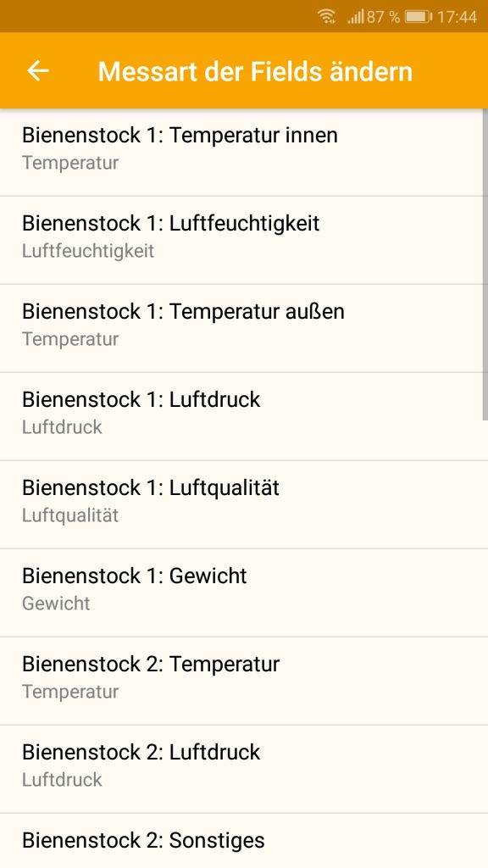The width and height of the screenshot is (488, 868).
Task: Tap the gray Luftqualität subtitle text
Action: (x=70, y=515)
